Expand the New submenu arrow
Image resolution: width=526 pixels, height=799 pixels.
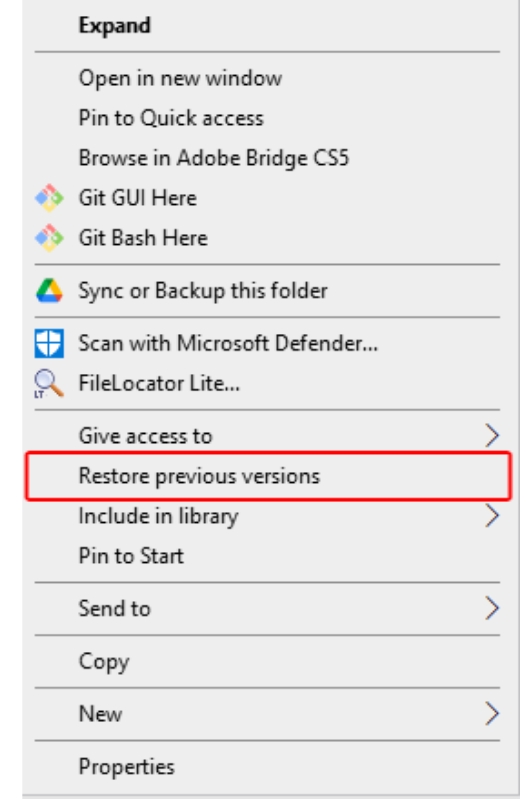(x=491, y=713)
